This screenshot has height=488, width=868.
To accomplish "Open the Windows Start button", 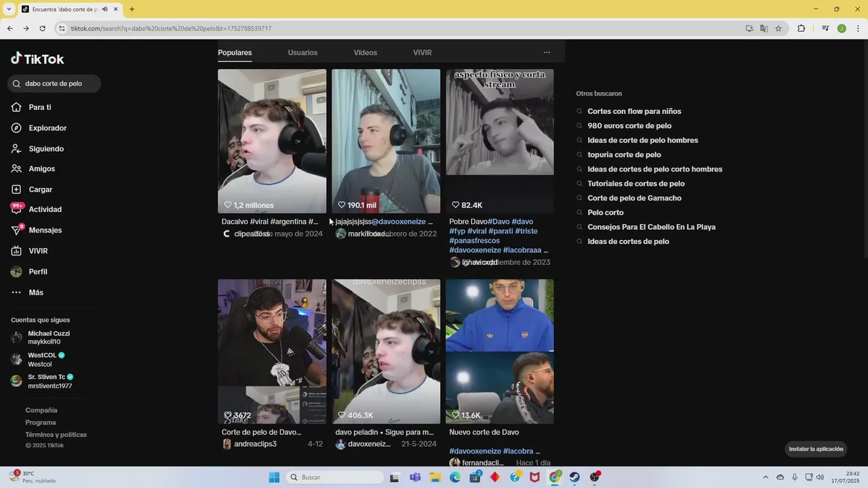I will (x=274, y=477).
